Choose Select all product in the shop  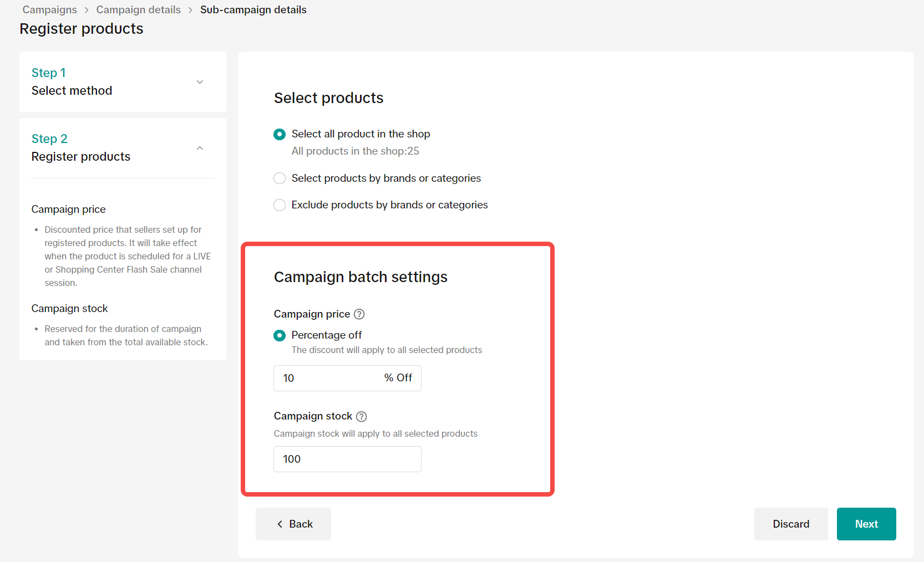pos(280,134)
